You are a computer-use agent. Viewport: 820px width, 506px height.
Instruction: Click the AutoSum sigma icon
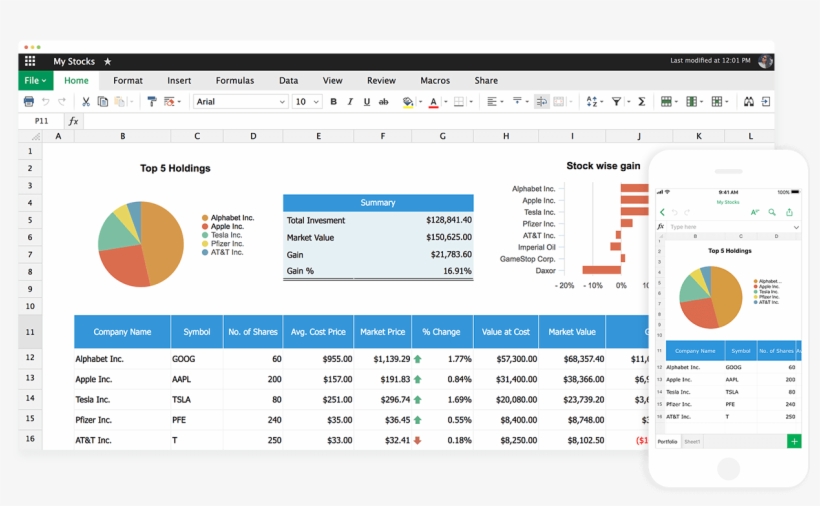click(642, 101)
